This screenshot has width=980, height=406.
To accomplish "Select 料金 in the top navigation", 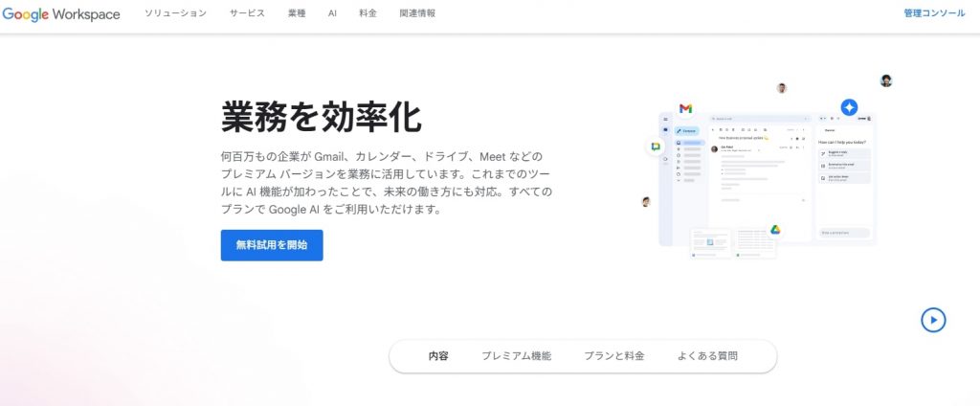I will pyautogui.click(x=367, y=14).
